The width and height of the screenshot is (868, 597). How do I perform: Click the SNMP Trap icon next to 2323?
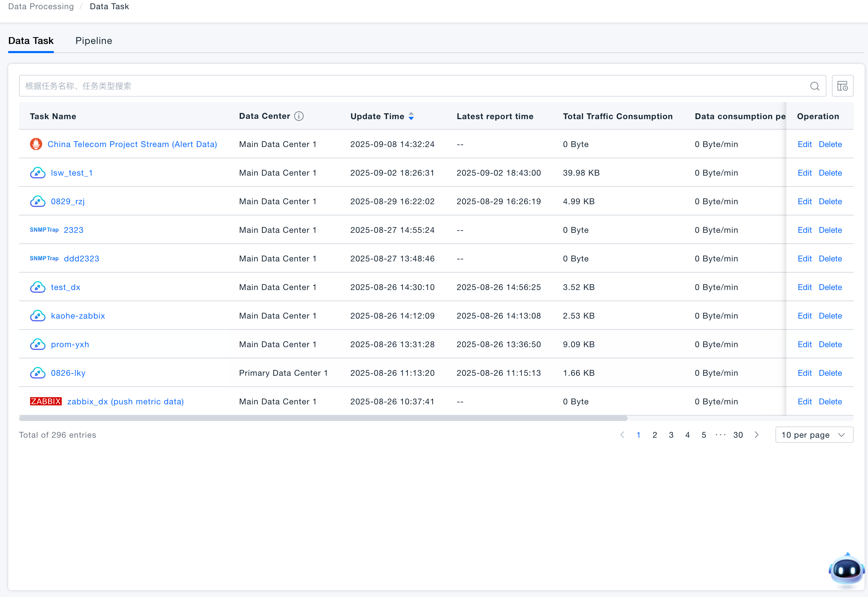pyautogui.click(x=44, y=230)
